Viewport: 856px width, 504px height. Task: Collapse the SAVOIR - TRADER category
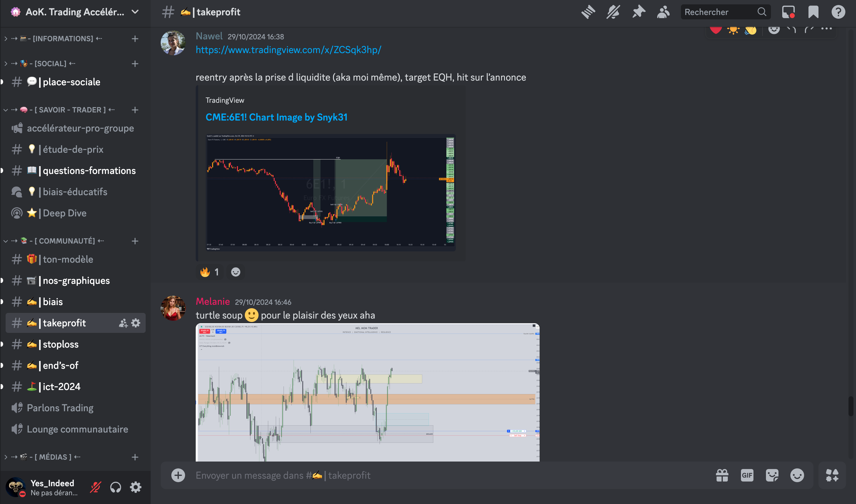pyautogui.click(x=70, y=110)
